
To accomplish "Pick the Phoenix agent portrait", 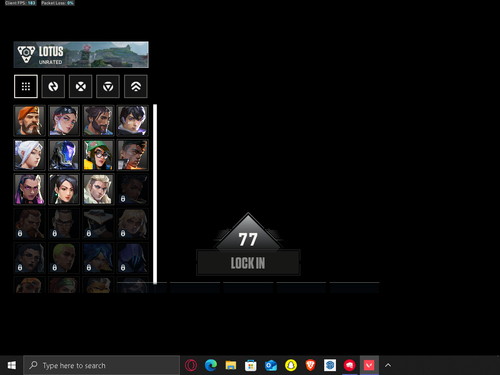I will [132, 155].
